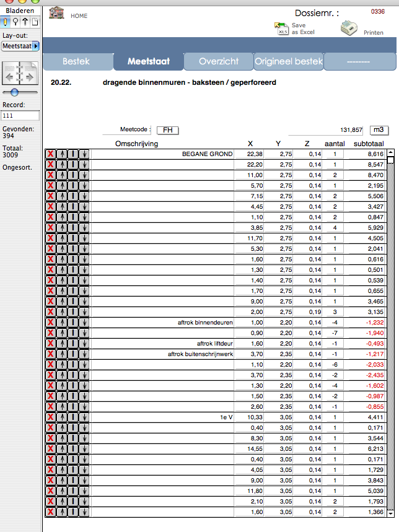Click the Record number field showing 111
The width and height of the screenshot is (399, 532).
click(x=20, y=115)
